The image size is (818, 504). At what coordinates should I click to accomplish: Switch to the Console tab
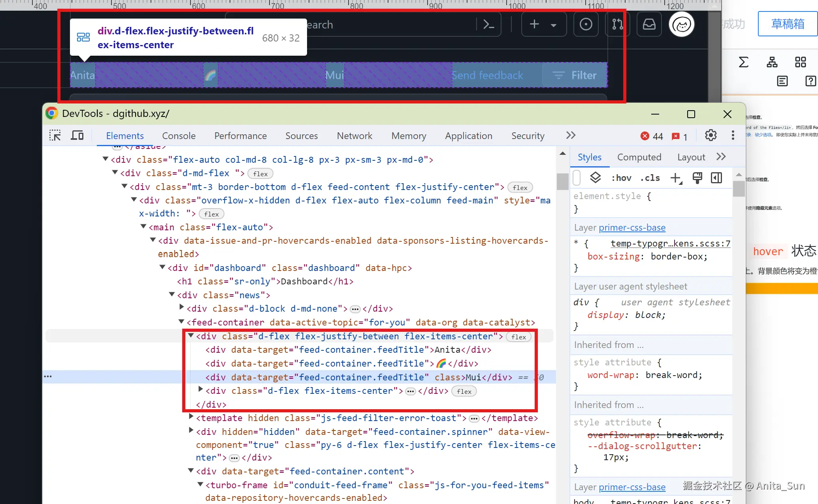[x=179, y=136]
